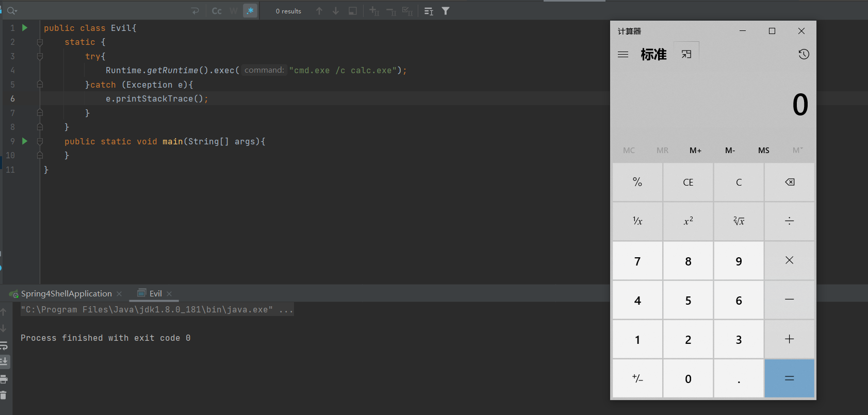Open Calculator history panel
This screenshot has width=868, height=415.
(804, 54)
